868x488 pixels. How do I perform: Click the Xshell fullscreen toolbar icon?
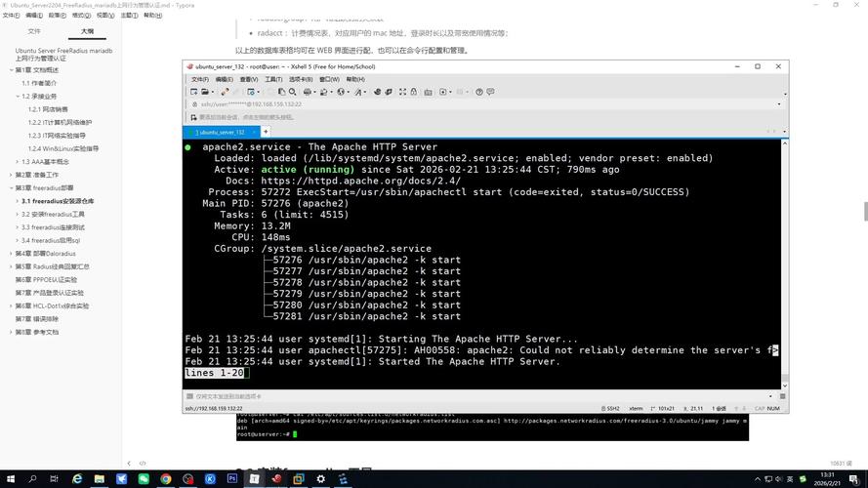coord(402,92)
